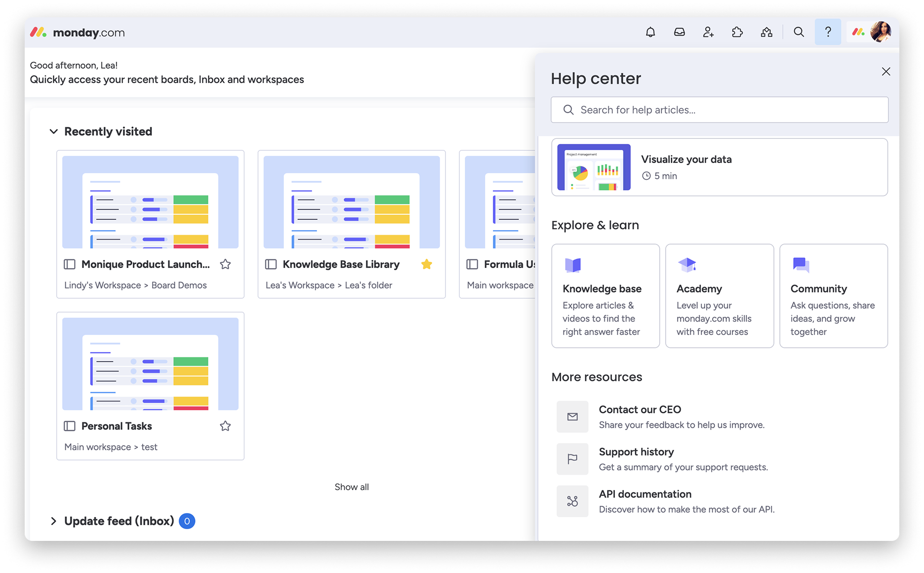Open Monique Product Launch board thumbnail
This screenshot has height=573, width=924.
(150, 202)
